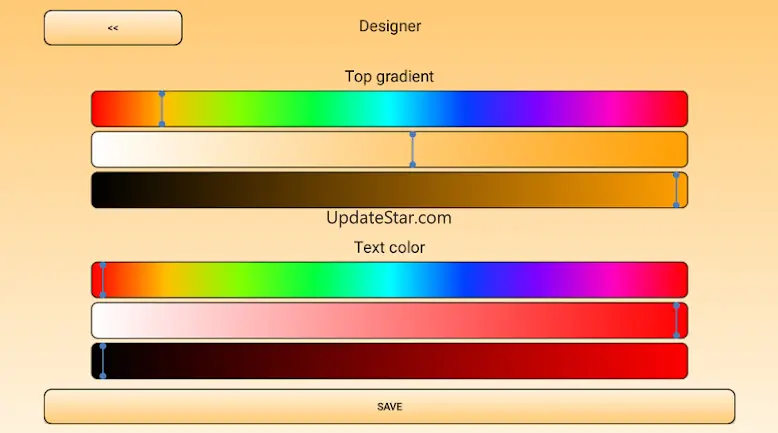This screenshot has width=778, height=433.
Task: Select the Text color brightness slider handle
Action: click(103, 361)
